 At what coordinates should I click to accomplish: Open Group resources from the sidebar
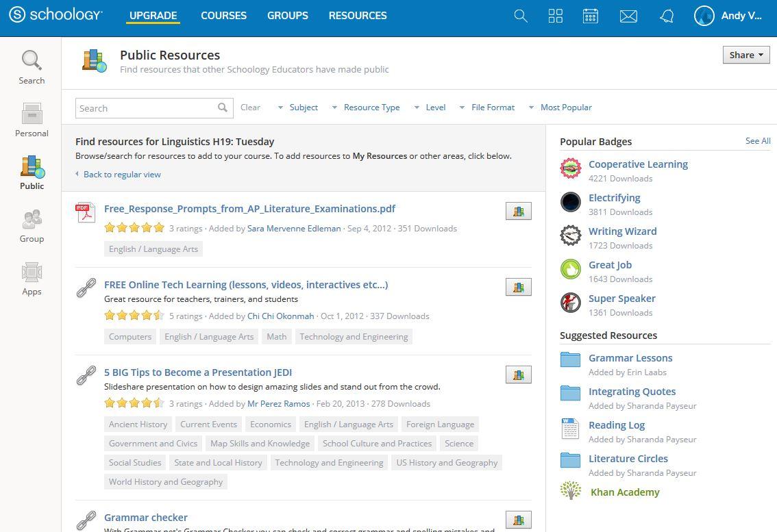32,226
